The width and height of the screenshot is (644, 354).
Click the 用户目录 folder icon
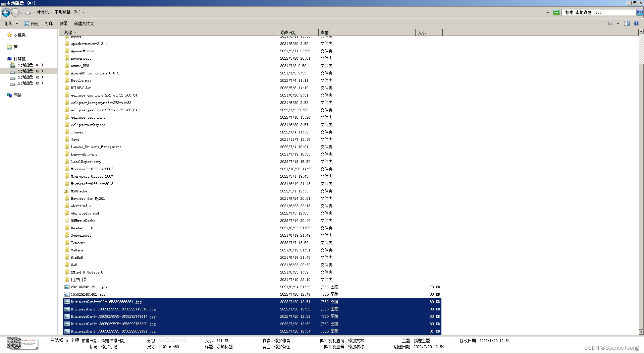[67, 280]
